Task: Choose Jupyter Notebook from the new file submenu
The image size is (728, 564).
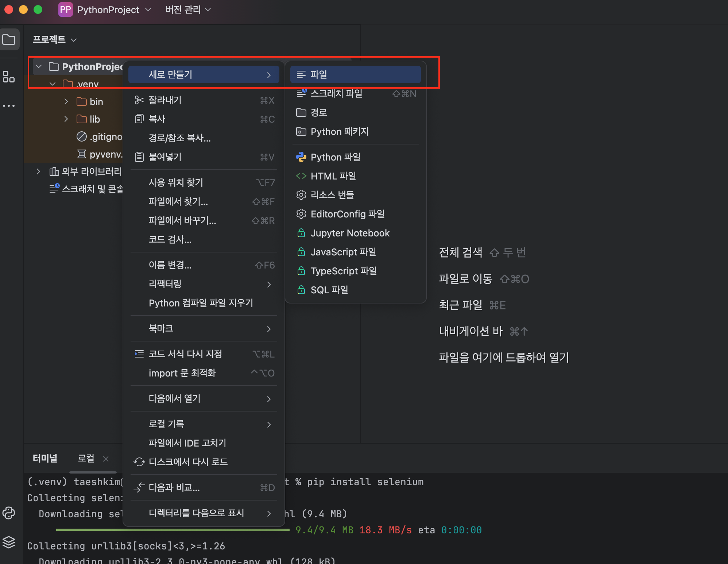Action: click(x=350, y=233)
